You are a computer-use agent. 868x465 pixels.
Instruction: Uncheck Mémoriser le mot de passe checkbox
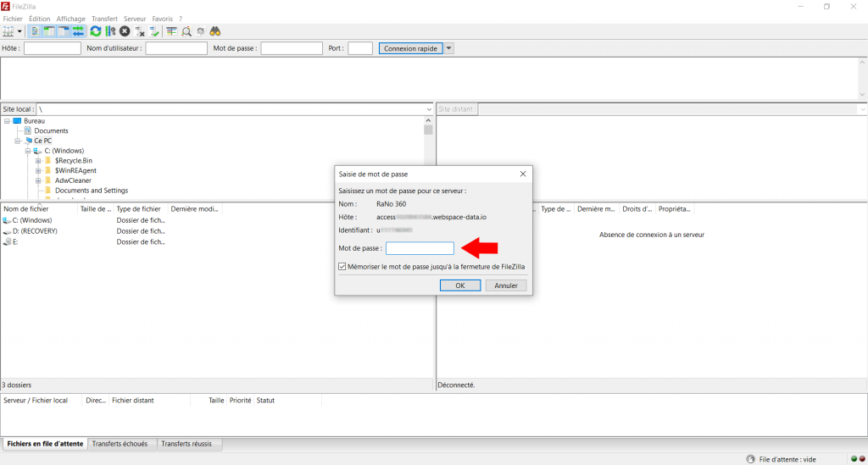[x=342, y=267]
